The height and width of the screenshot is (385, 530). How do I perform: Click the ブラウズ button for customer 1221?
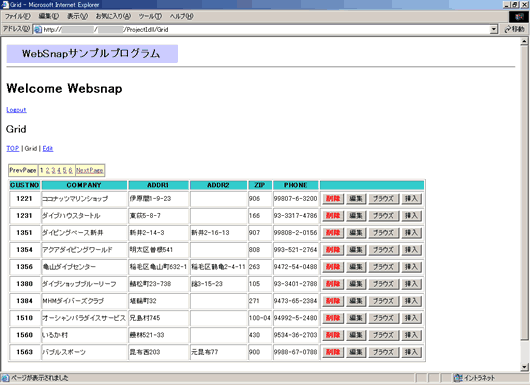383,199
